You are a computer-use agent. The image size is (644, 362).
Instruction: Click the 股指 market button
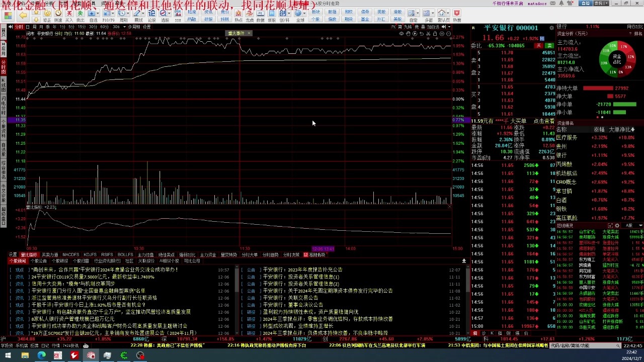pyautogui.click(x=332, y=12)
